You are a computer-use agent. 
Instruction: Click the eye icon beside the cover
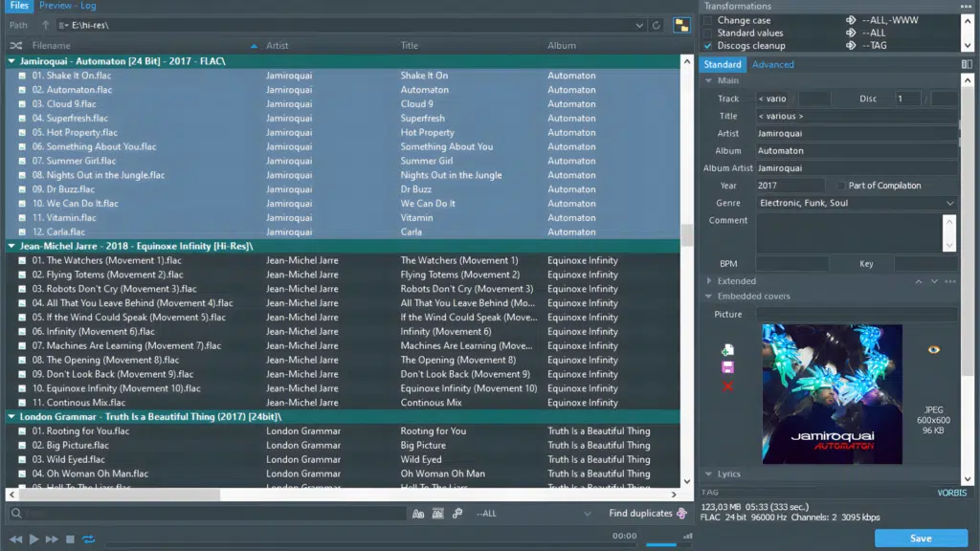934,350
